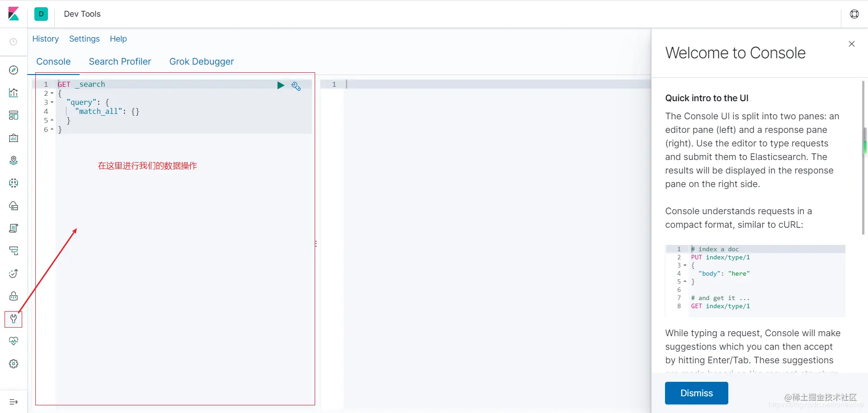Click the welcome panel scrollbar

[863, 157]
